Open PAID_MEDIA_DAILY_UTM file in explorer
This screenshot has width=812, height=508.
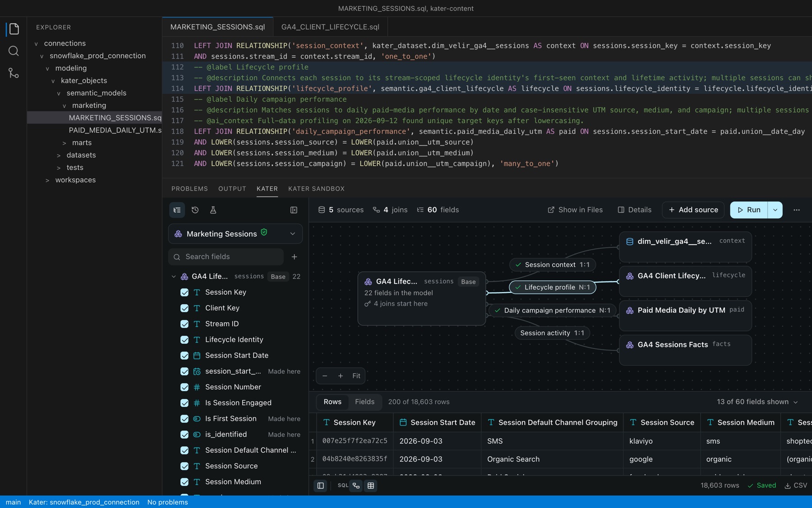115,130
